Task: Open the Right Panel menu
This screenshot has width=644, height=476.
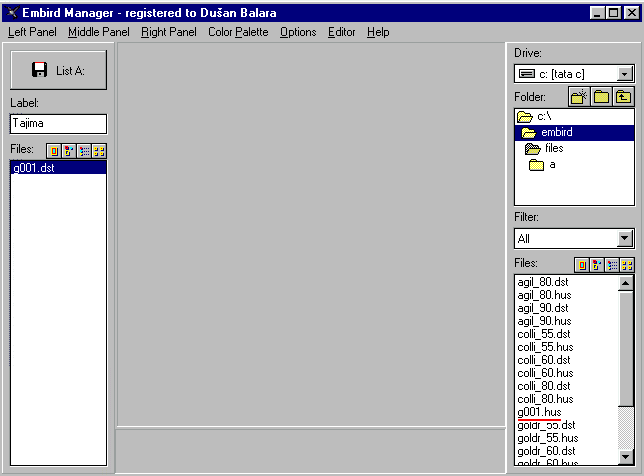Action: [x=169, y=32]
